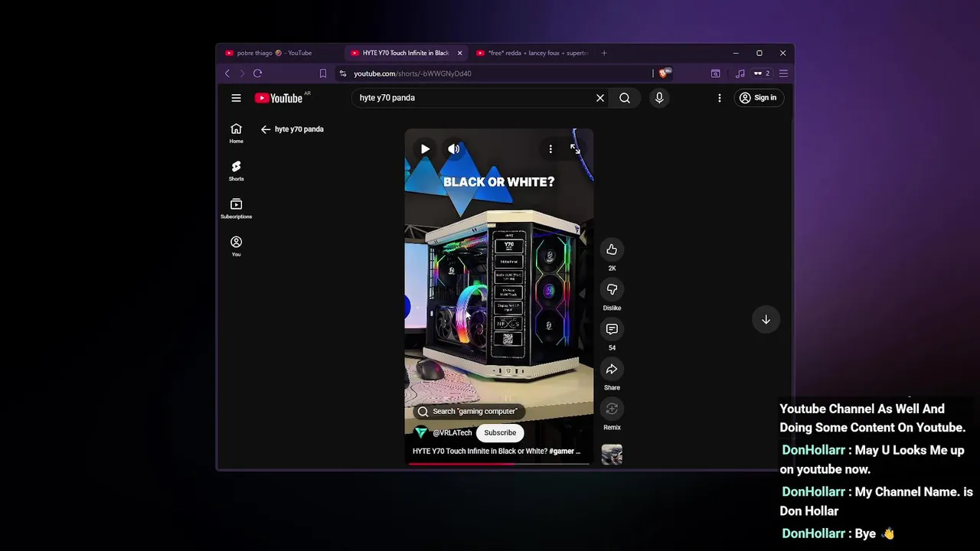Viewport: 980px width, 551px height.
Task: Click the youtube.com address bar URL
Action: pos(412,73)
